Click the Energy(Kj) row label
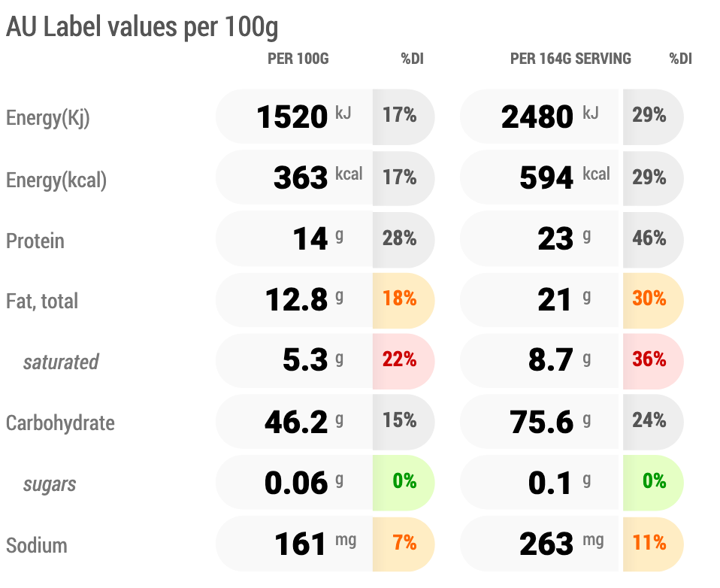Viewport: 720px width, 588px height. (48, 118)
